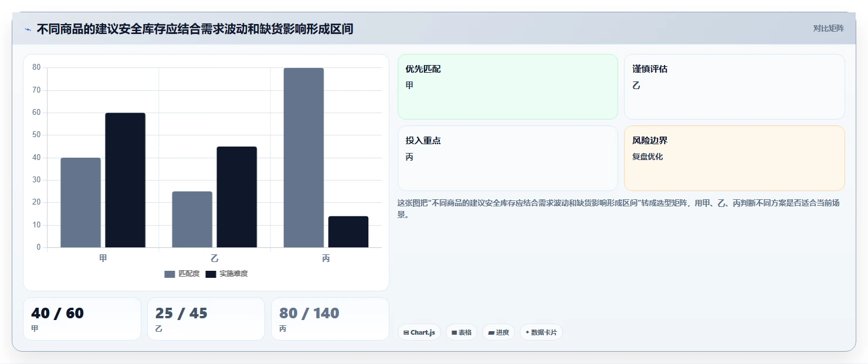This screenshot has height=364, width=868.
Task: Click the 匹配度 bar for 乙
Action: point(192,219)
